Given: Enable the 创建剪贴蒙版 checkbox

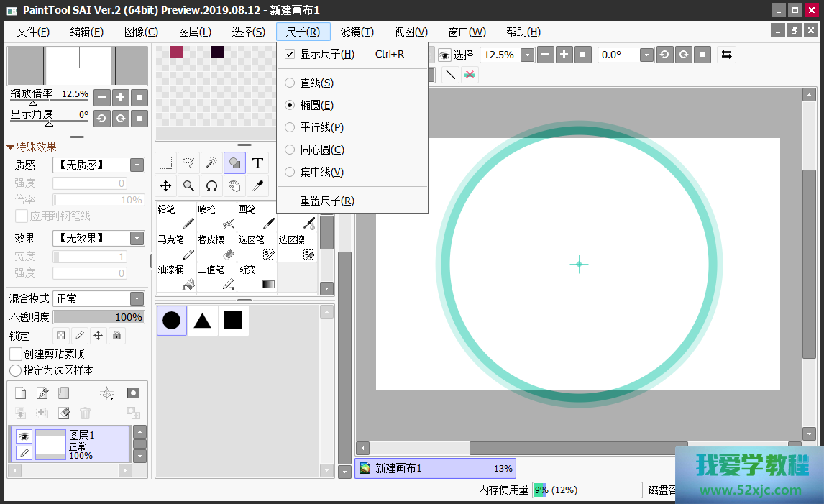Looking at the screenshot, I should coord(16,354).
